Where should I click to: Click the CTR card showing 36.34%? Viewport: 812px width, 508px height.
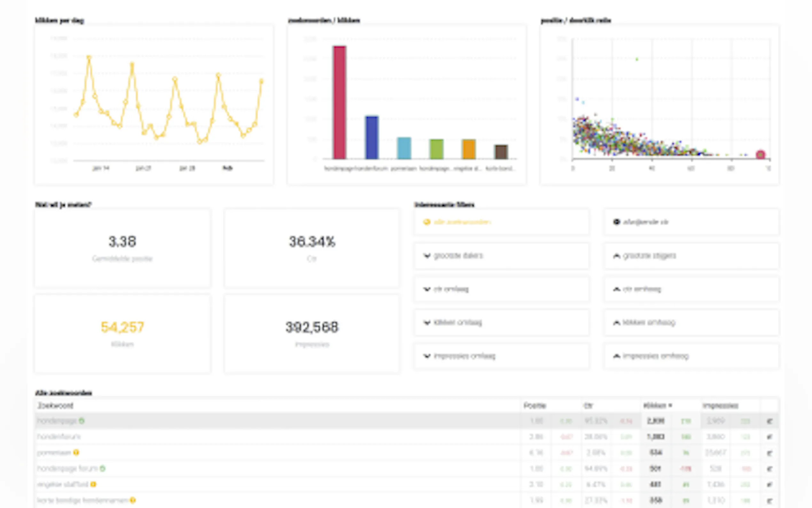click(x=312, y=248)
